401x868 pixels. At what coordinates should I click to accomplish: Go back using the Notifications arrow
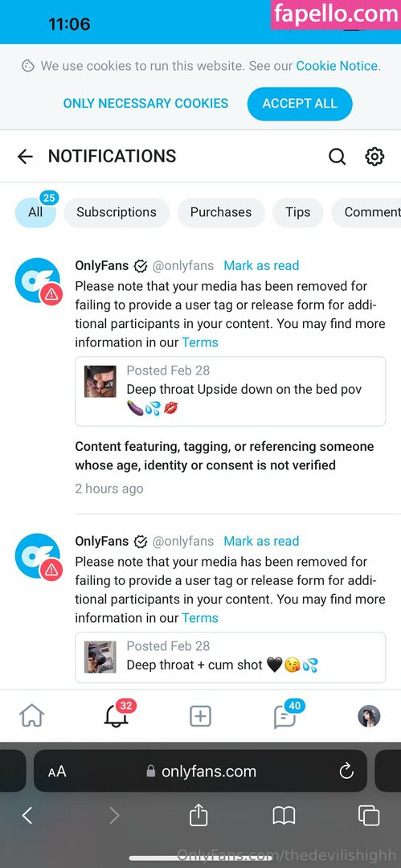(x=25, y=157)
